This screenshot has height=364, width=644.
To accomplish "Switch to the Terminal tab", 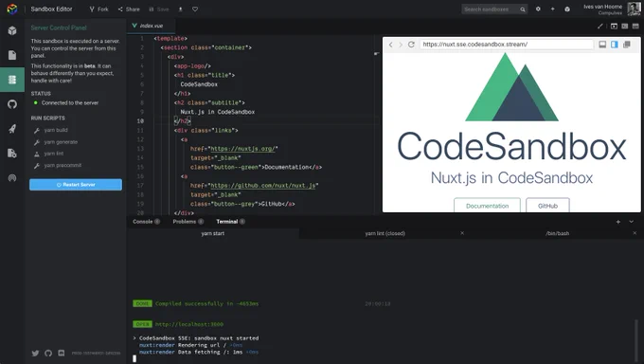I will point(230,222).
